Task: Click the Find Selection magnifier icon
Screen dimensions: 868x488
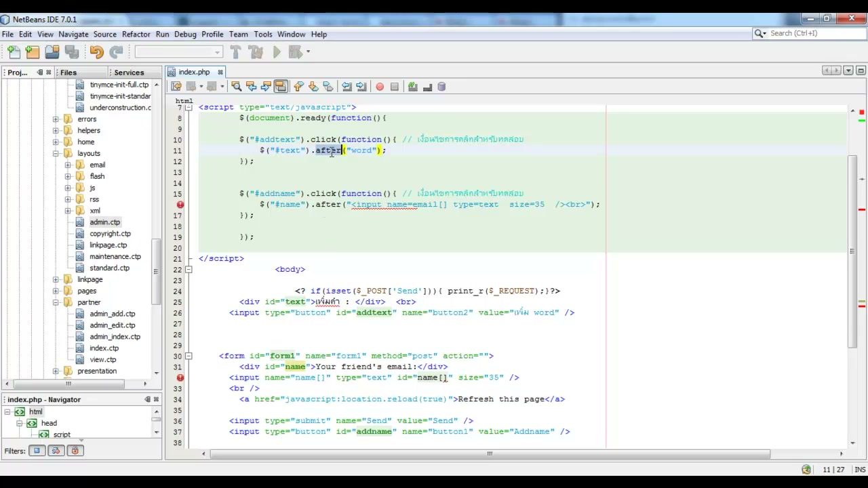Action: point(236,87)
